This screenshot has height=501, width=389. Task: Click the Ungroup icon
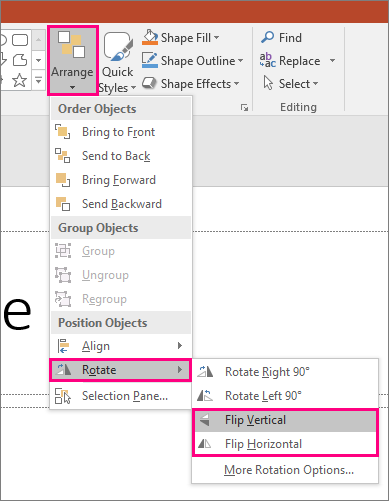tap(63, 275)
